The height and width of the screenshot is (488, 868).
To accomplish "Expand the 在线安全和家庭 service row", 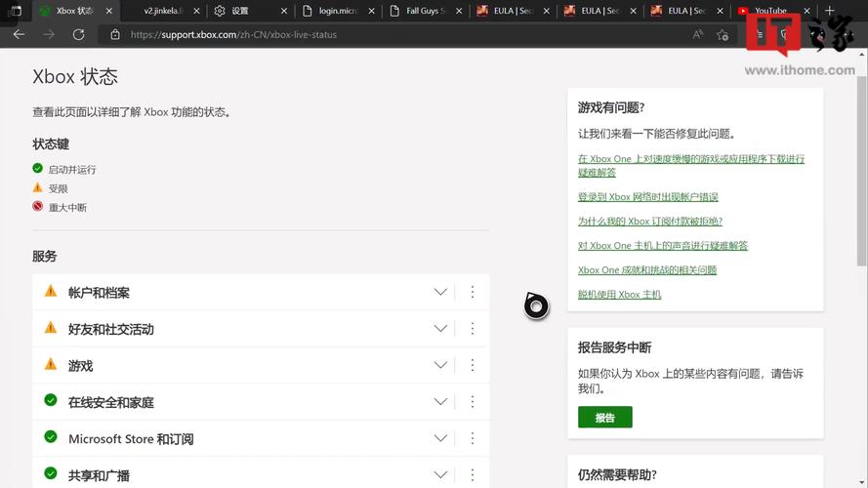I will click(440, 401).
